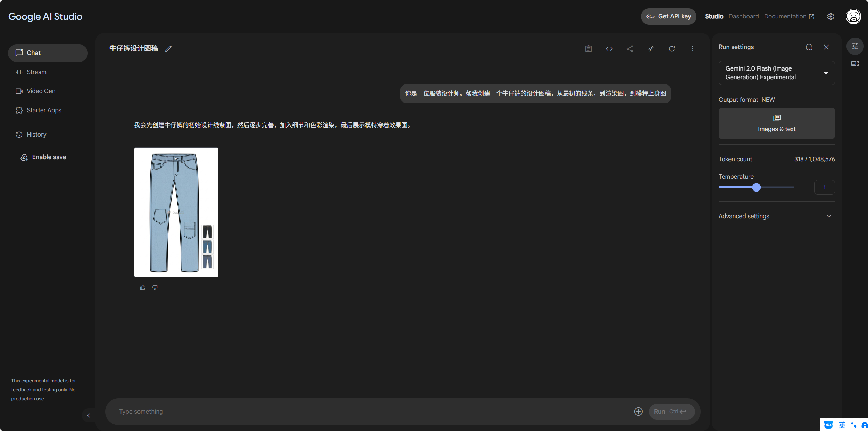868x431 pixels.
Task: Open the Chat section
Action: (x=48, y=53)
